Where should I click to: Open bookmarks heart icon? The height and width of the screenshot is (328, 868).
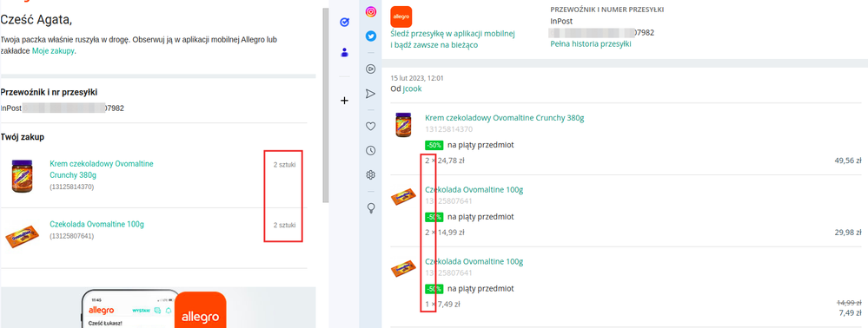coord(371,126)
